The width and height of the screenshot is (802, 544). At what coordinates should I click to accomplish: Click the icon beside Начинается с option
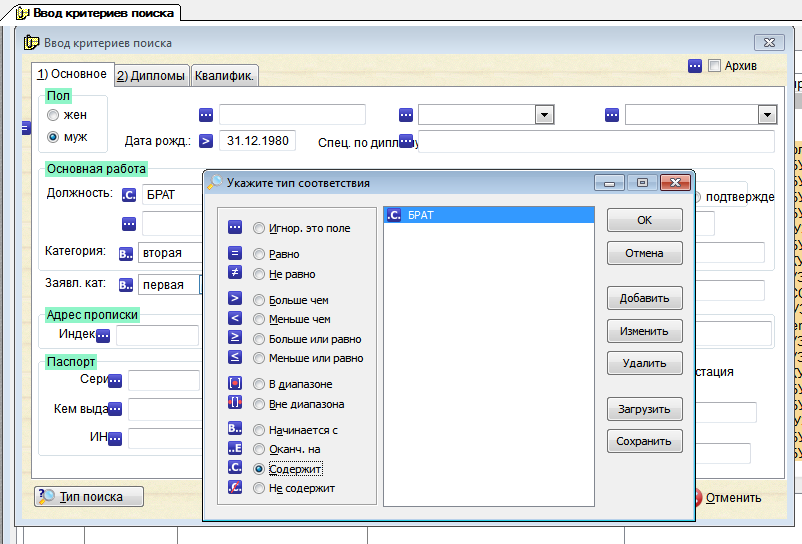click(x=235, y=430)
